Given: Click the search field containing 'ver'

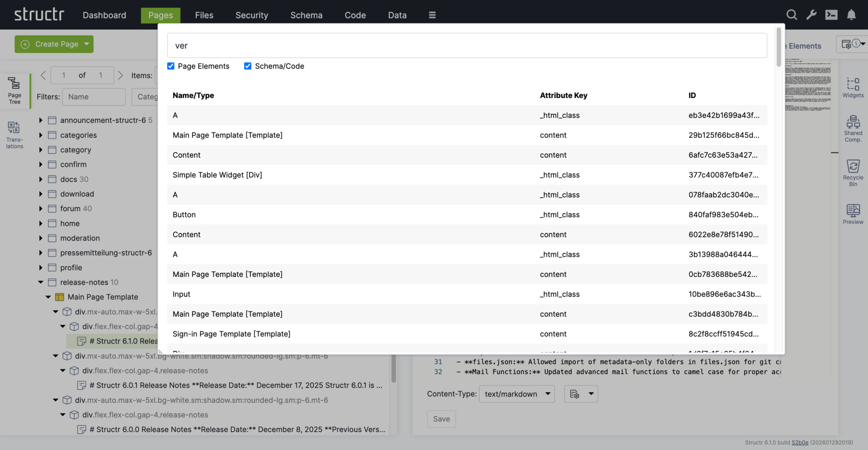Looking at the screenshot, I should [467, 45].
